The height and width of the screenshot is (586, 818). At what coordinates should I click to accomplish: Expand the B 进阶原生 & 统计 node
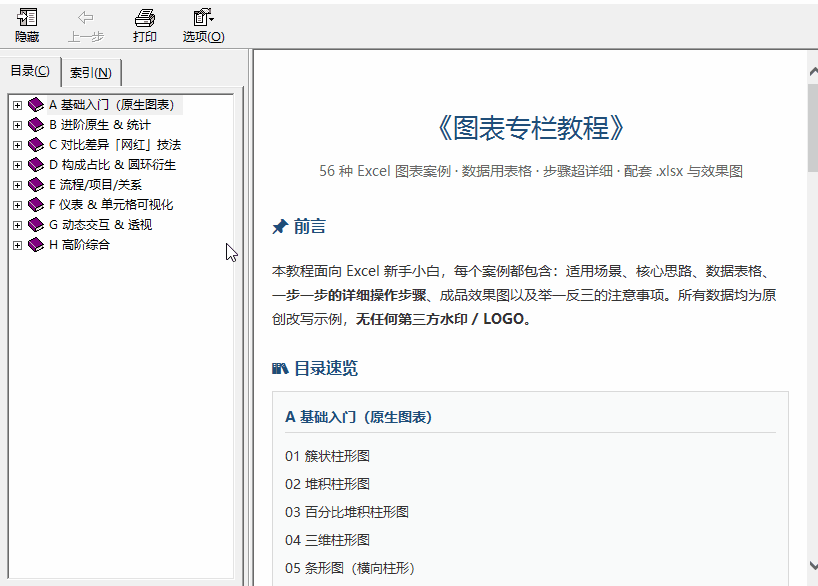coord(17,125)
